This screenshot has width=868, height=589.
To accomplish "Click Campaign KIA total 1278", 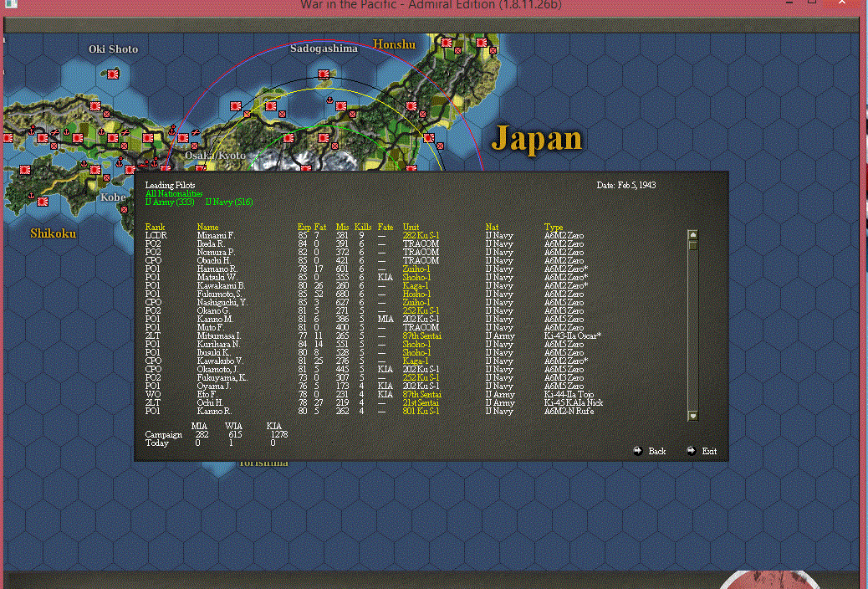I will pos(278,434).
